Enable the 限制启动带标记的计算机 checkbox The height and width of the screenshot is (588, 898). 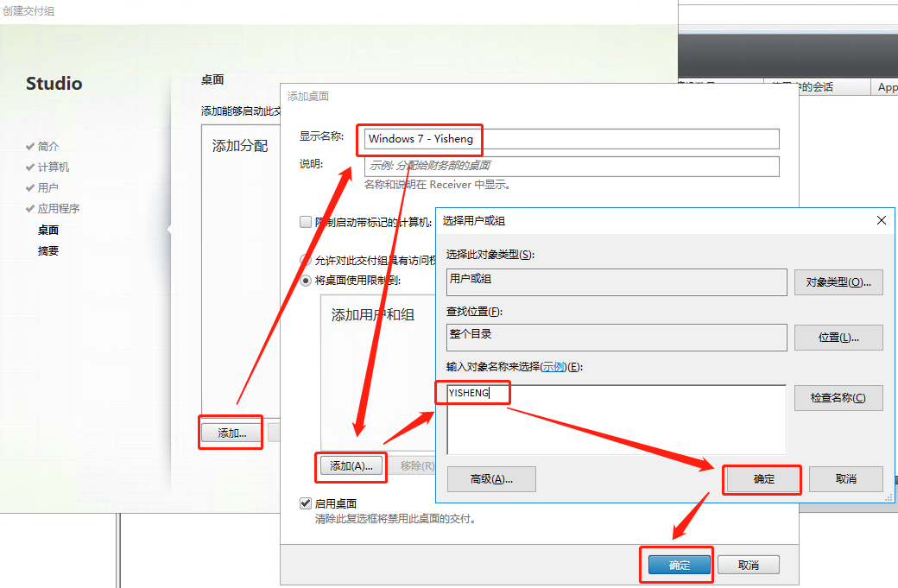[x=306, y=221]
